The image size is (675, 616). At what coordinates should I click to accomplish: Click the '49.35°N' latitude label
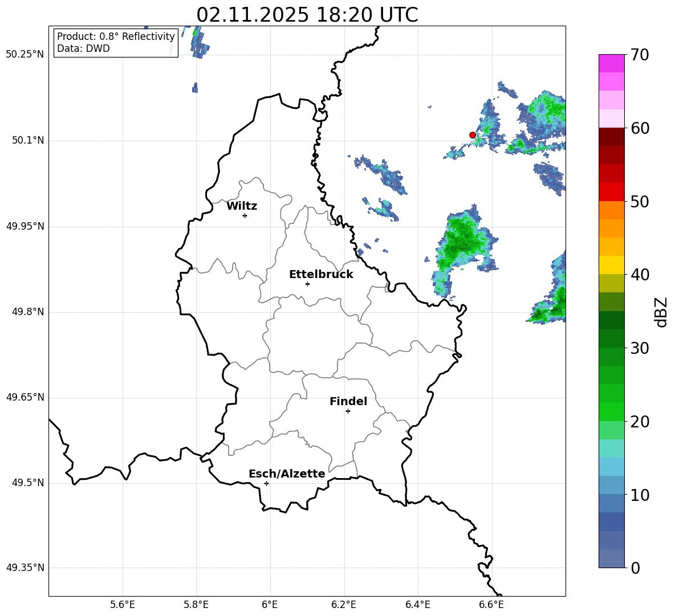pyautogui.click(x=25, y=568)
